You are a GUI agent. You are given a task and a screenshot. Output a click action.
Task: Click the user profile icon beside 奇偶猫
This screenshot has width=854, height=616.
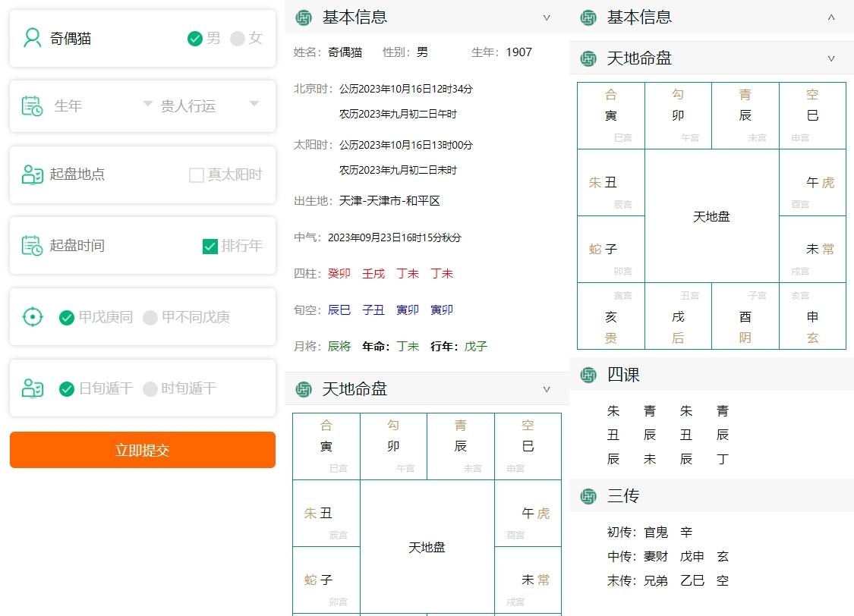[32, 38]
